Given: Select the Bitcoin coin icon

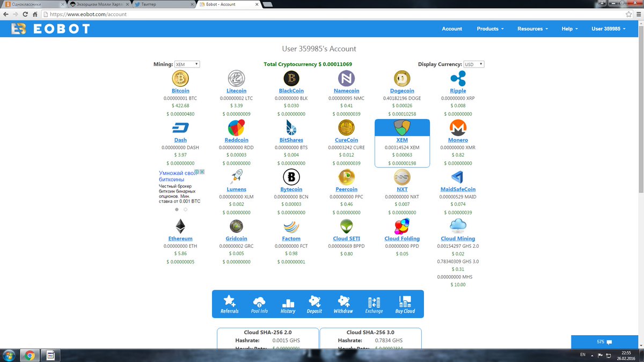Looking at the screenshot, I should point(180,78).
